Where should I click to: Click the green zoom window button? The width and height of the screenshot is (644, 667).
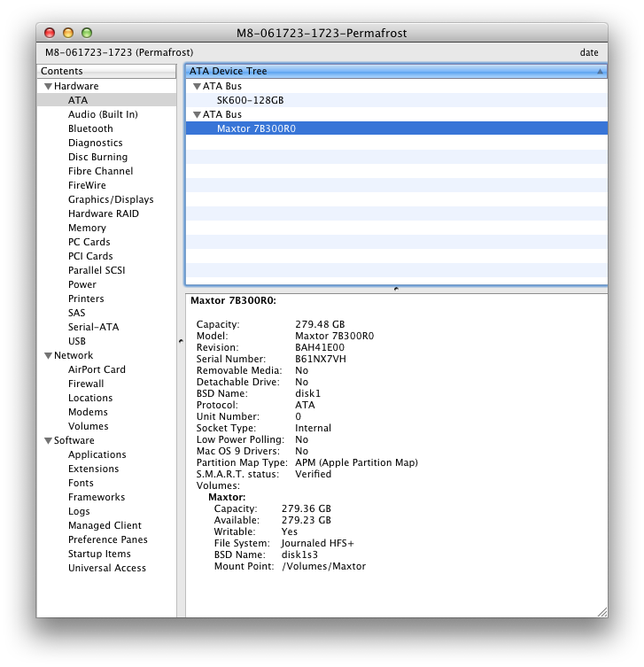[x=87, y=33]
